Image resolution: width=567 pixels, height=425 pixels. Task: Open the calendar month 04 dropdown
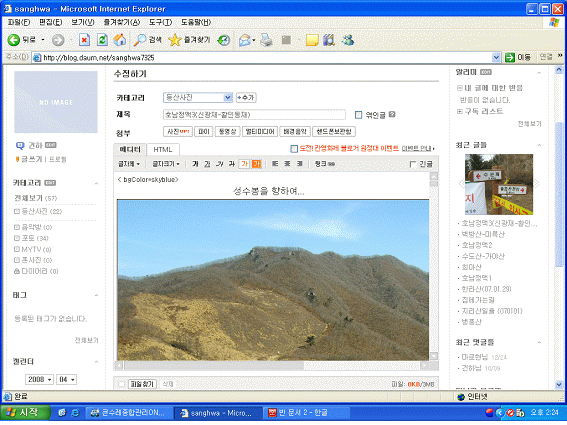[x=66, y=379]
